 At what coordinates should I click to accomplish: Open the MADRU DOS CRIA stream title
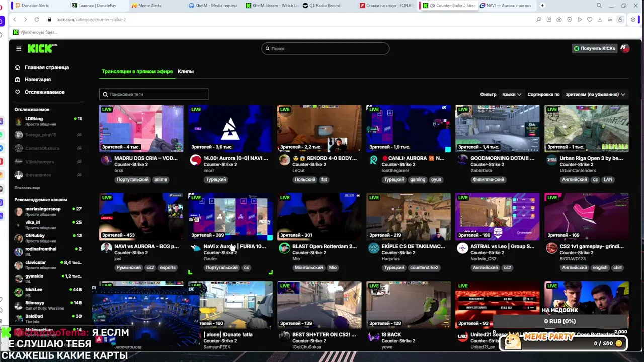tap(146, 158)
